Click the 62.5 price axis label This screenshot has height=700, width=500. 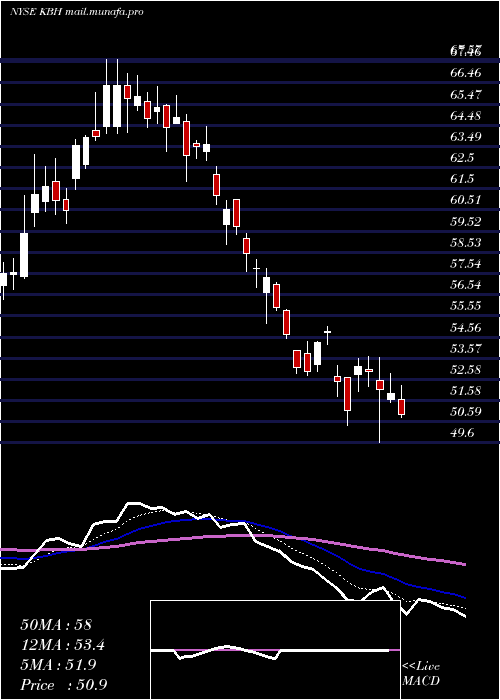click(462, 158)
